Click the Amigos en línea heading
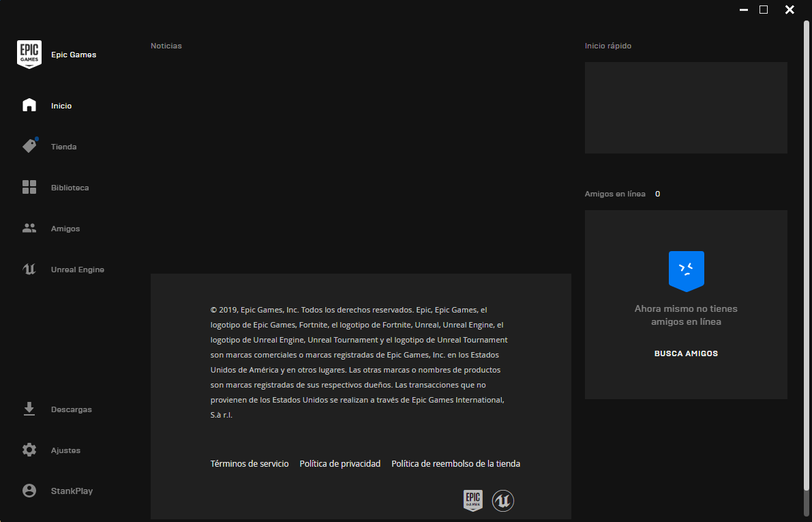The height and width of the screenshot is (522, 812). point(615,194)
